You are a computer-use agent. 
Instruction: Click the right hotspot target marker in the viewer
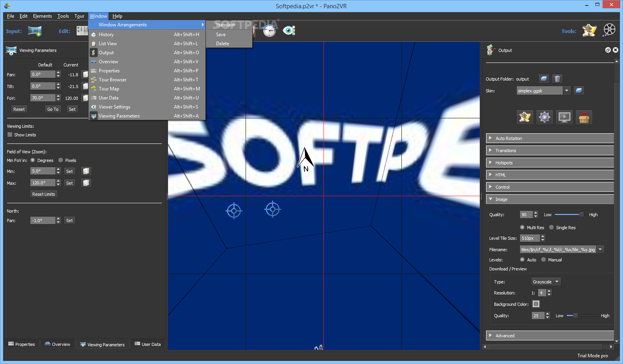click(273, 209)
